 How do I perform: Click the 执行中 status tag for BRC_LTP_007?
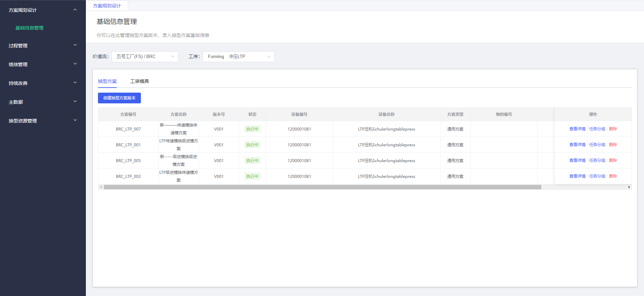pyautogui.click(x=252, y=129)
